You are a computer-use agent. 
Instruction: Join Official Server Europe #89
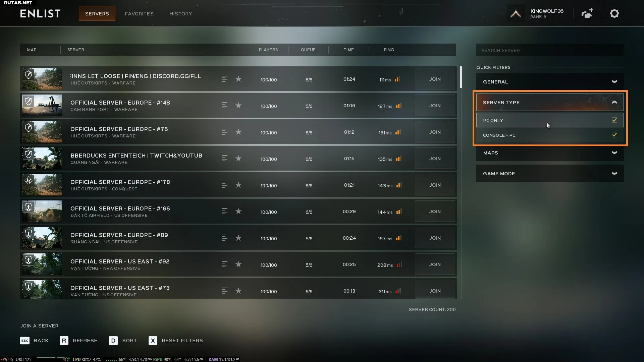tap(435, 238)
